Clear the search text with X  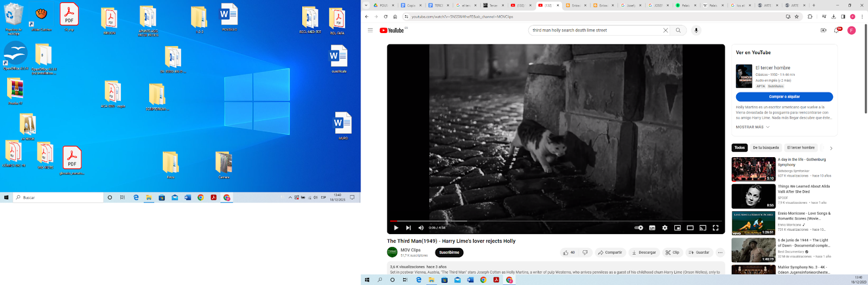click(666, 30)
